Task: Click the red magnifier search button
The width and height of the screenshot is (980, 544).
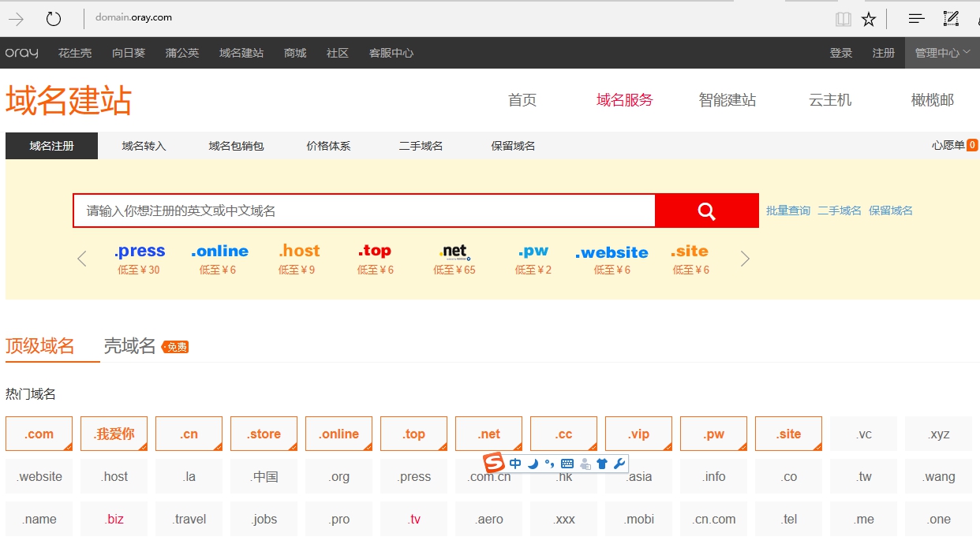Action: click(706, 211)
